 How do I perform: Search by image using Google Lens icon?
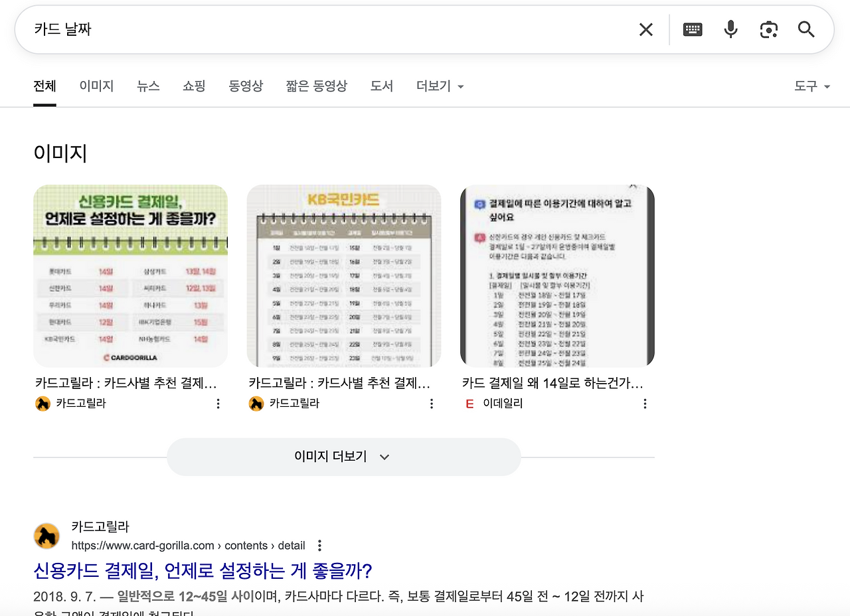click(768, 29)
